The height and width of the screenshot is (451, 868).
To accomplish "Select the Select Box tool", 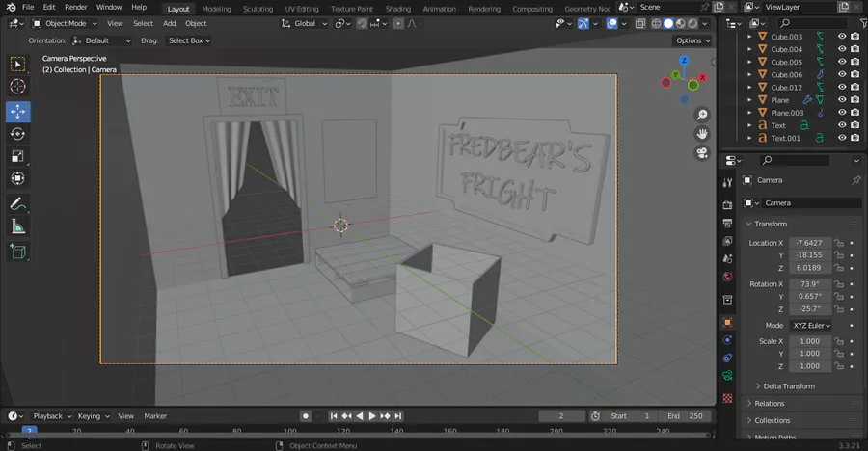I will click(x=17, y=65).
